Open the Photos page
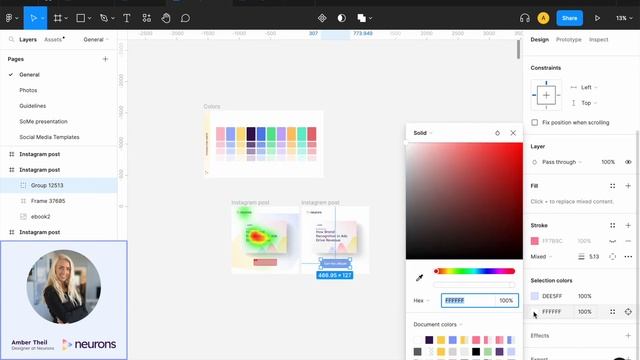Image resolution: width=640 pixels, height=360 pixels. click(x=28, y=90)
